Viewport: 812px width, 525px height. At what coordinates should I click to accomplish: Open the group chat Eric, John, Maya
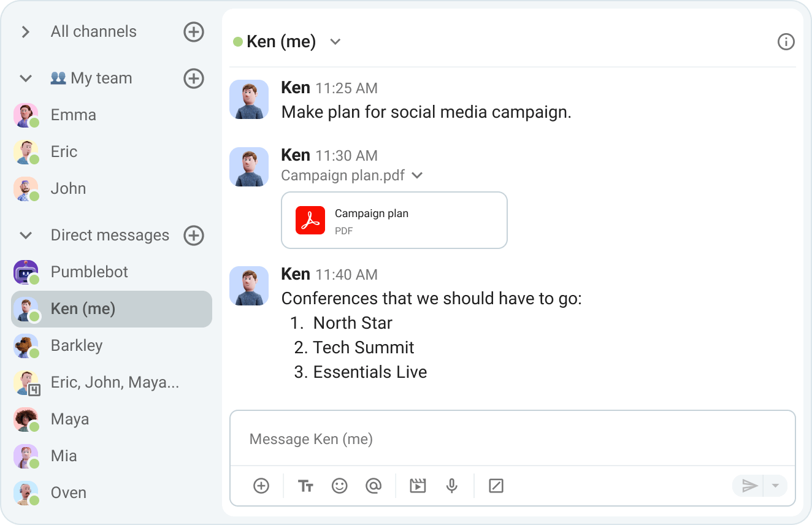[114, 382]
